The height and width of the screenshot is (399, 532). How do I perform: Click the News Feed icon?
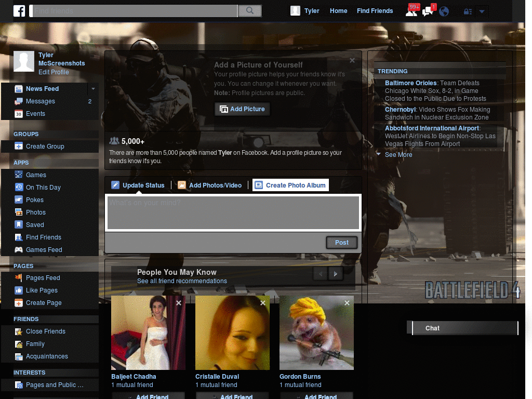pos(19,89)
